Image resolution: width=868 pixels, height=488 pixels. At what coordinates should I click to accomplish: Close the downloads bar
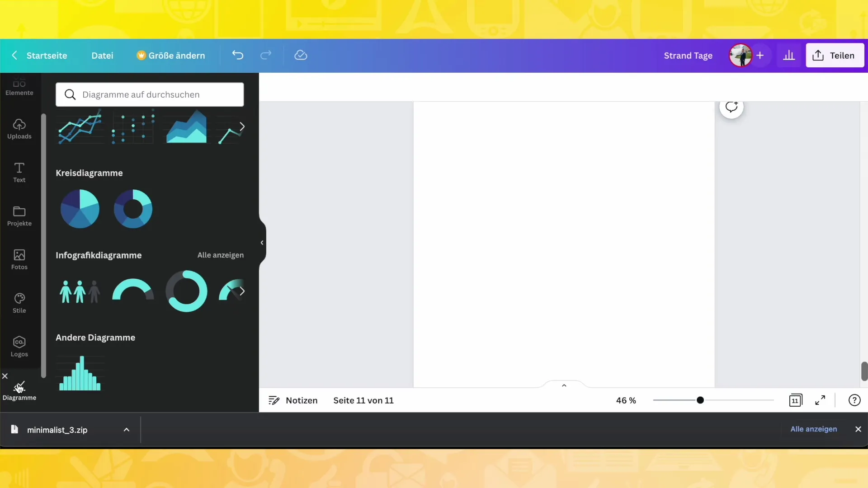(x=858, y=429)
